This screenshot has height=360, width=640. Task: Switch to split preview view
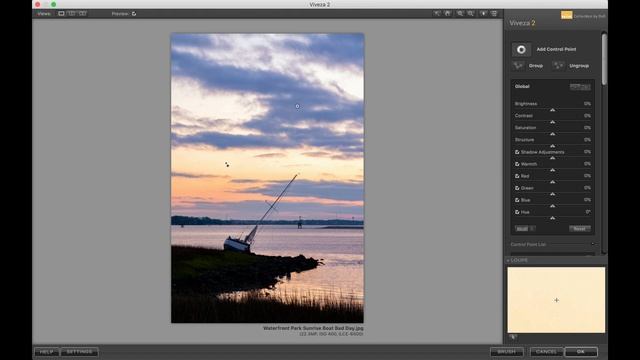point(72,13)
